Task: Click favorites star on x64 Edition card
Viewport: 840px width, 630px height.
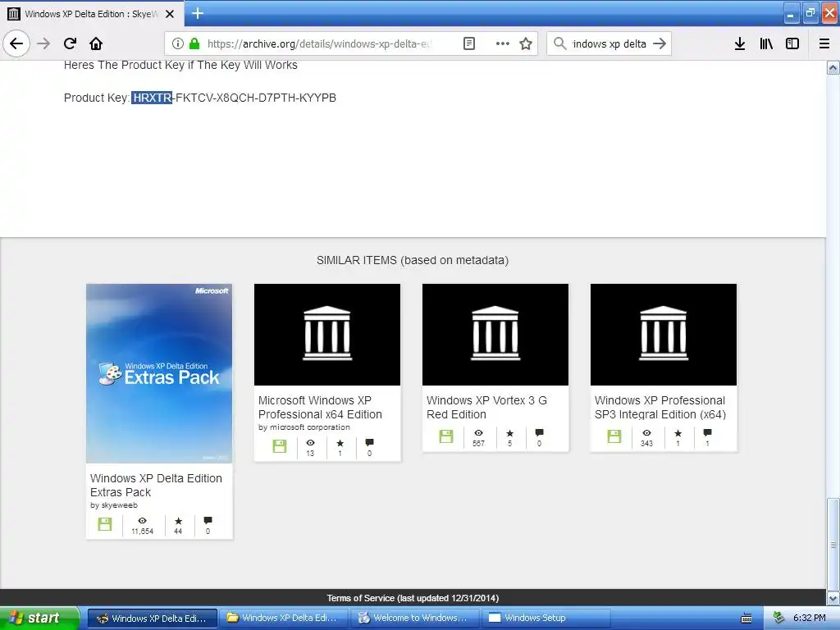Action: (340, 442)
